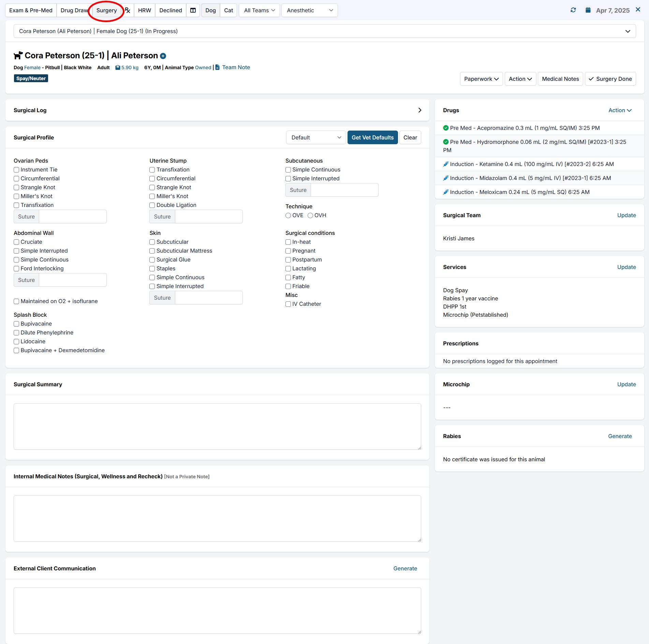649x644 pixels.
Task: Open the Team Note document icon
Action: pyautogui.click(x=217, y=68)
